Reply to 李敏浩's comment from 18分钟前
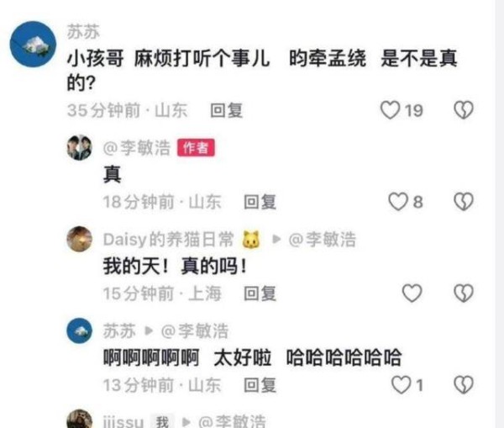Viewport: 504px width, 428px height. 260,202
